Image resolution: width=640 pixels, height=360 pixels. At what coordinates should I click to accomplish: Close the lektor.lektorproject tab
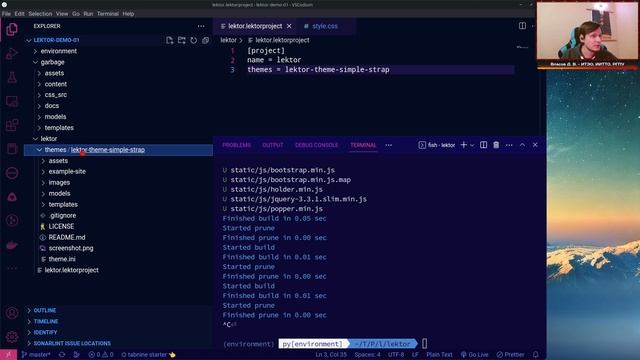tap(289, 26)
